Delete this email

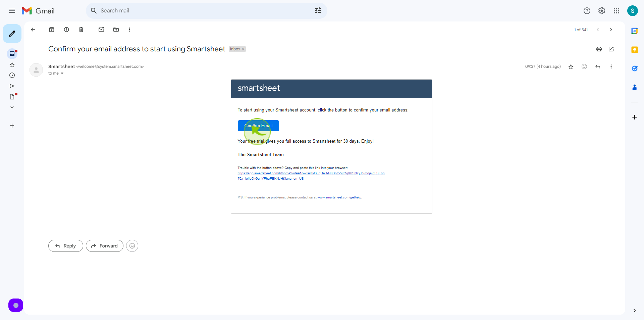[x=81, y=30]
